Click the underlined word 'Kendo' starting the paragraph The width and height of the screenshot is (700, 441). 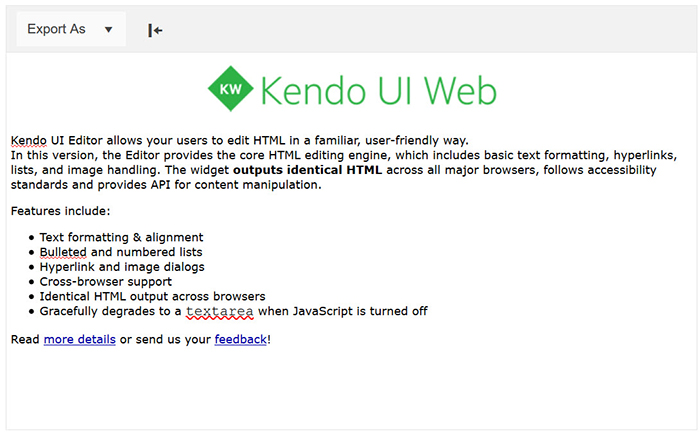pos(29,140)
